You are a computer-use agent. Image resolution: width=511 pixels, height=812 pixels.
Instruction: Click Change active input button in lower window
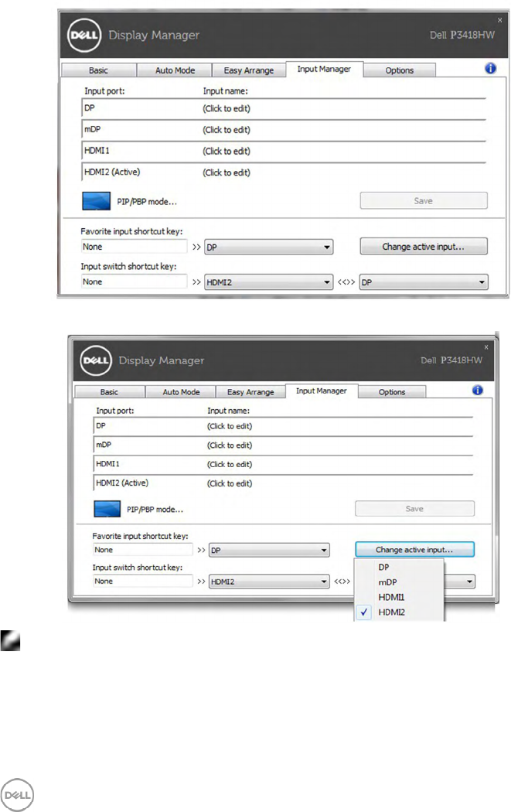point(414,549)
